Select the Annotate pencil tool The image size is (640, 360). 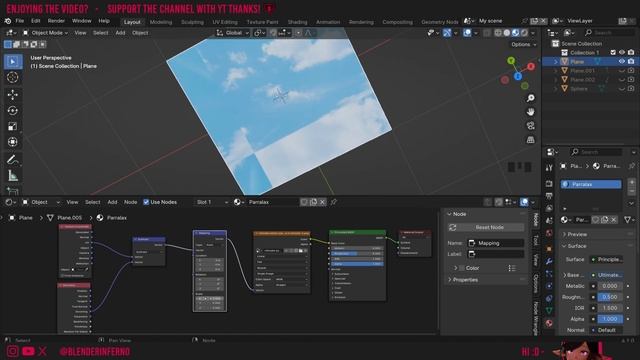(x=13, y=160)
